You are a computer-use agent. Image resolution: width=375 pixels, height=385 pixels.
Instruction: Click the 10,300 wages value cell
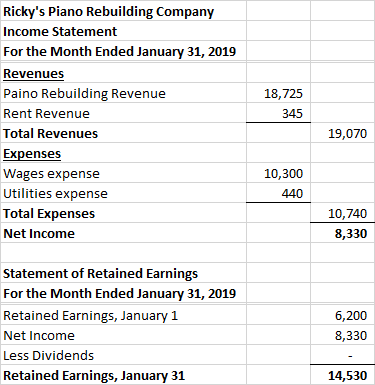click(278, 173)
